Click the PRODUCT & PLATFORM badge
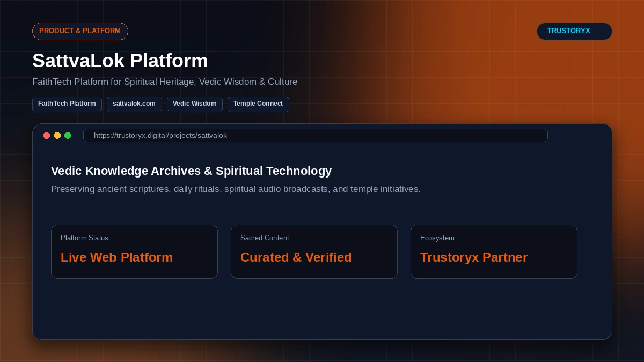The width and height of the screenshot is (644, 362). pos(80,31)
